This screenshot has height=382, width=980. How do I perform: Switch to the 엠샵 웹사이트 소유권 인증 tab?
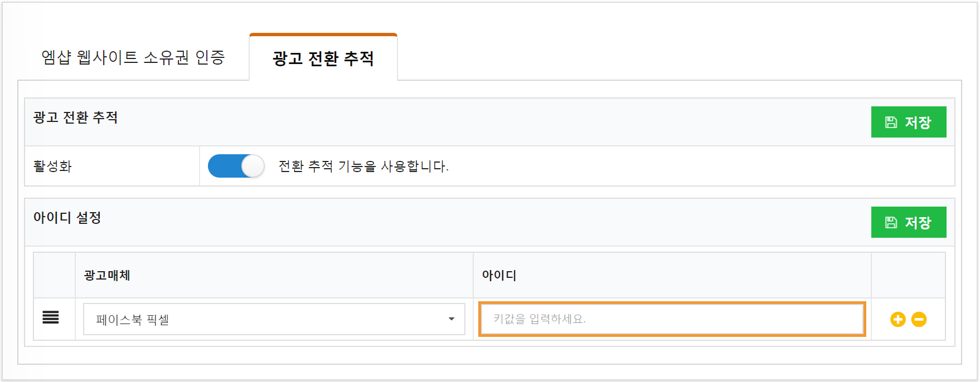[x=133, y=57]
